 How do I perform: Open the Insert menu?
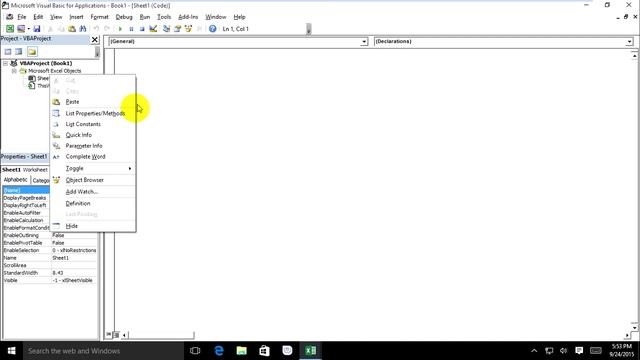76,17
